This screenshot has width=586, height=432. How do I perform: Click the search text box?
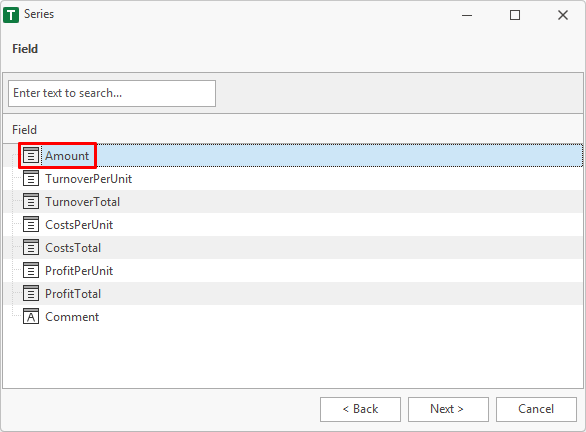[x=112, y=93]
